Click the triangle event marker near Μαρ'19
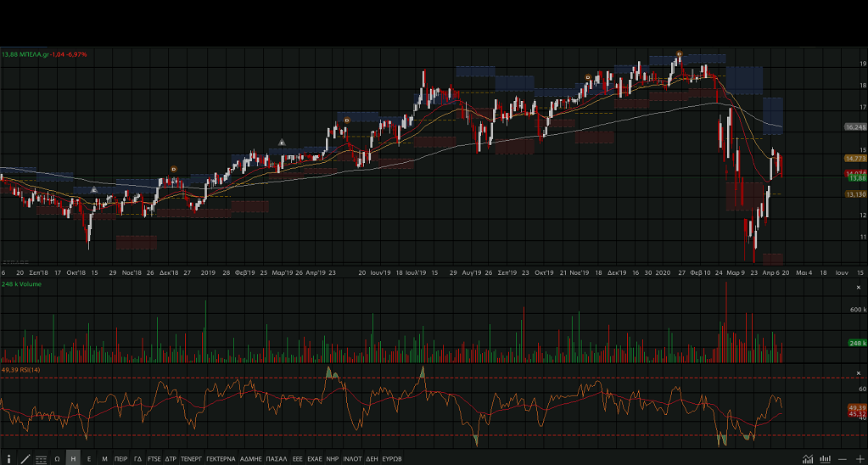This screenshot has height=465, width=868. (283, 141)
